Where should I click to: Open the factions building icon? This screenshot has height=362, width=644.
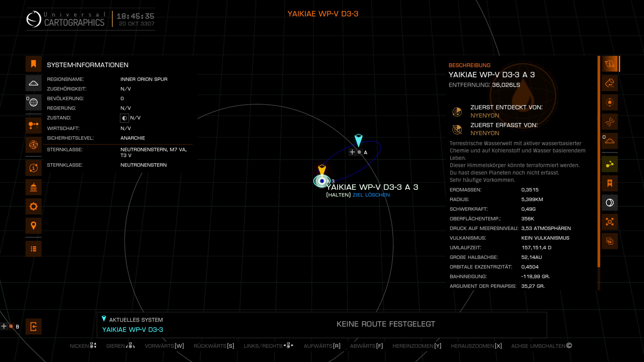click(x=33, y=187)
